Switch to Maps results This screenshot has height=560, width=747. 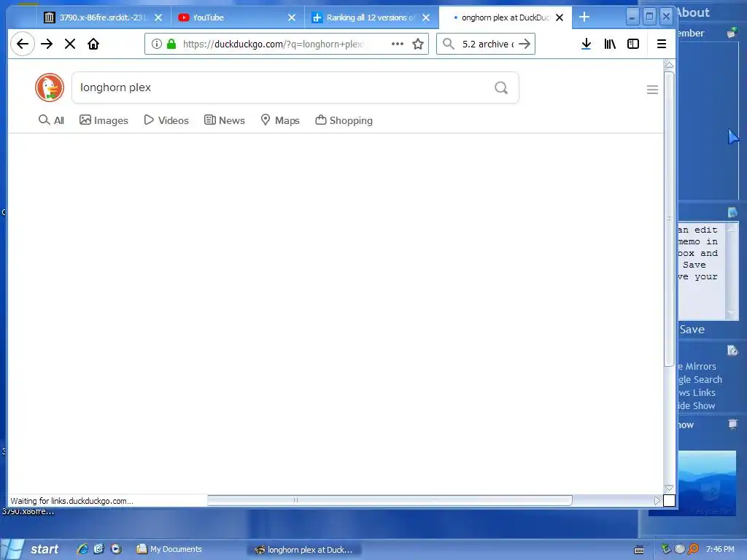[x=280, y=120]
